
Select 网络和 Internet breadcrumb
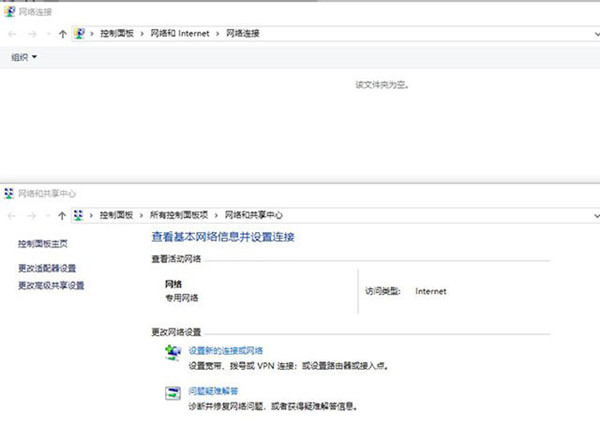[180, 34]
